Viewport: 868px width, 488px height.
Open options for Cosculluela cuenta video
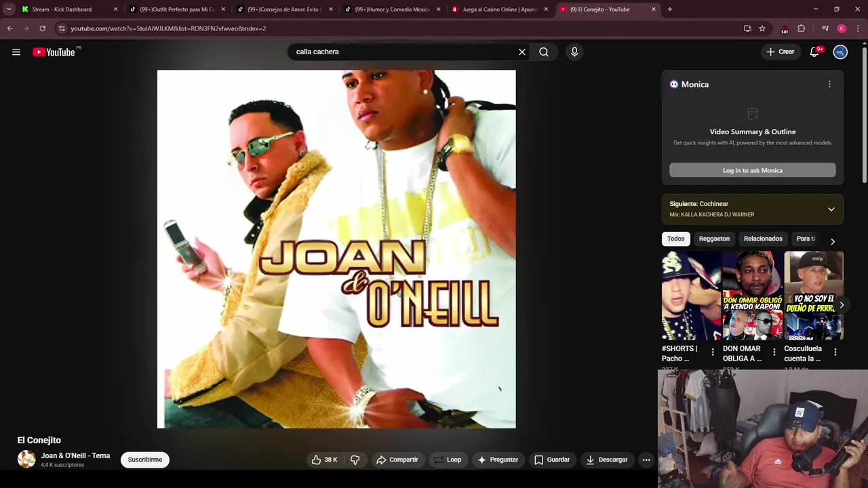click(835, 352)
